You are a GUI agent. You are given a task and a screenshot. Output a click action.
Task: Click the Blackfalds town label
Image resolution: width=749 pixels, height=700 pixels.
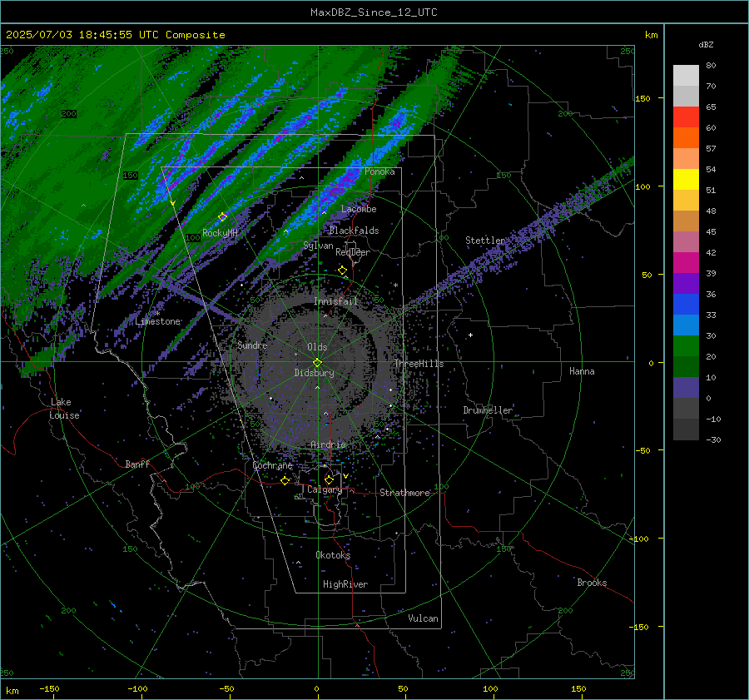(354, 231)
